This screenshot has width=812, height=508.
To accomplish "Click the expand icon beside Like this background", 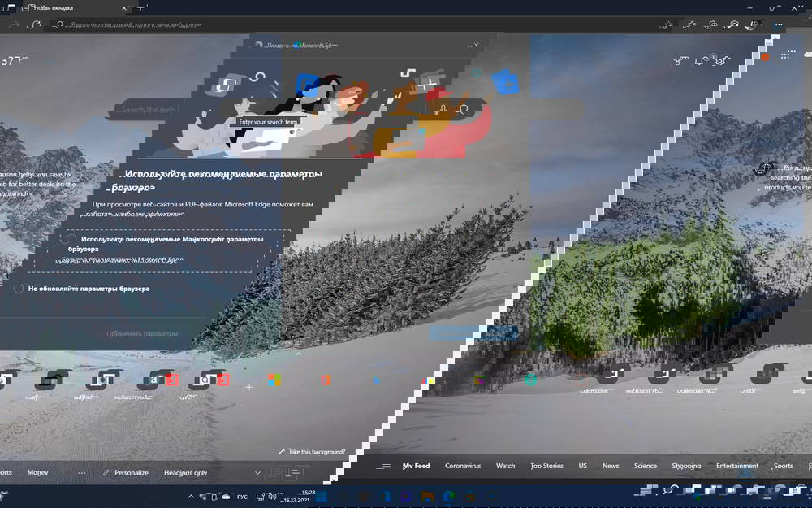I will 281,451.
